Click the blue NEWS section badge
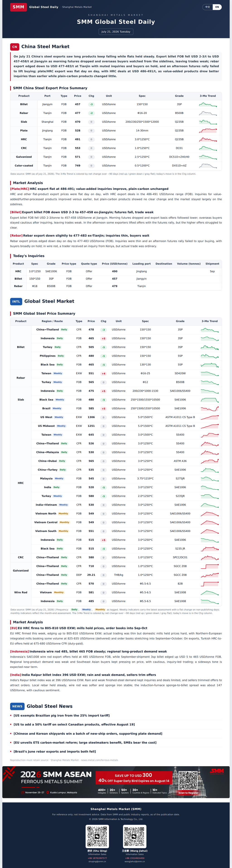232x868 pixels. tap(17, 706)
